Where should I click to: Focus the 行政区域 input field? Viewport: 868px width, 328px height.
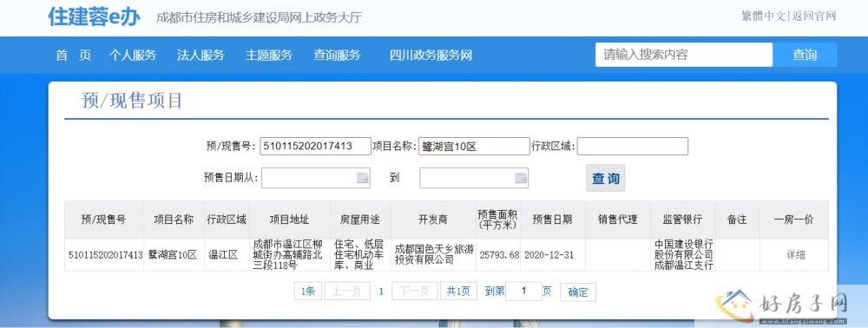click(x=633, y=146)
